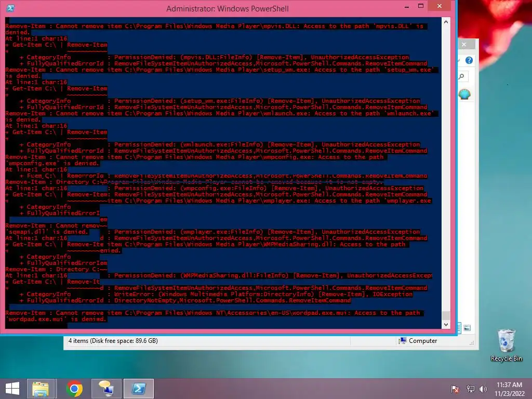Viewport: 532px width, 399px height.
Task: Click the 'PermissionDenied: (WMPMediaSharing.dll:FileInfo)' line
Action: 273,275
